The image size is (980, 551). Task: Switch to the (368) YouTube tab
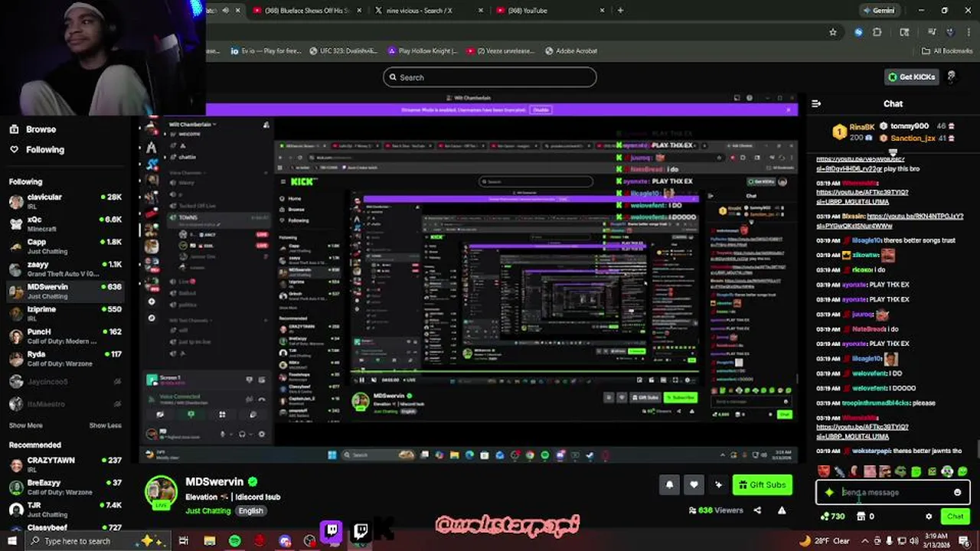[549, 11]
